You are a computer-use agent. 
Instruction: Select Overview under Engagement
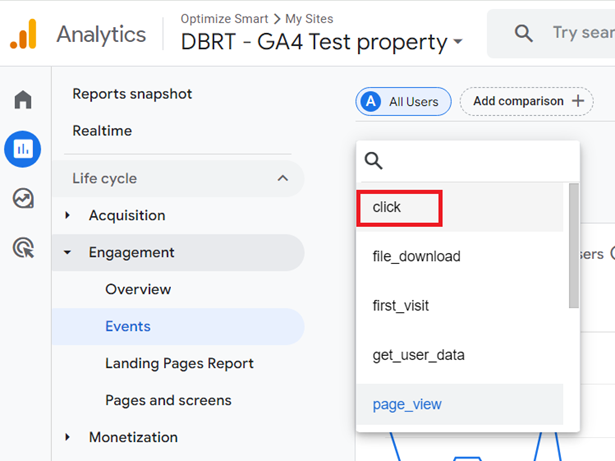pyautogui.click(x=138, y=290)
